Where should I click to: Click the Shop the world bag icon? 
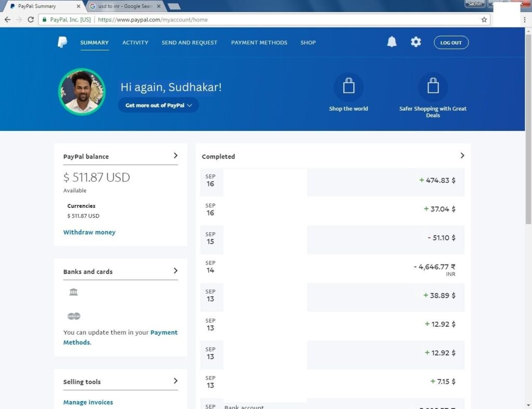point(349,85)
